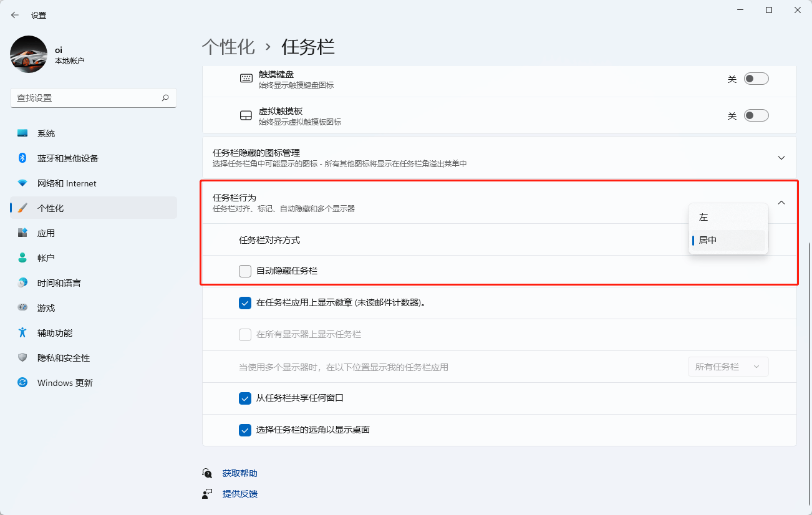Click the 获取帮助 link
812x515 pixels.
coord(238,473)
